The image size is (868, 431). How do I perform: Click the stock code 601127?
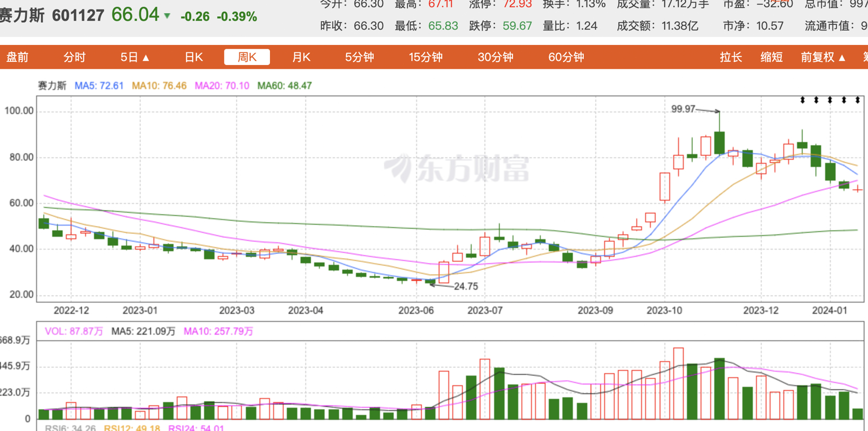tap(78, 15)
